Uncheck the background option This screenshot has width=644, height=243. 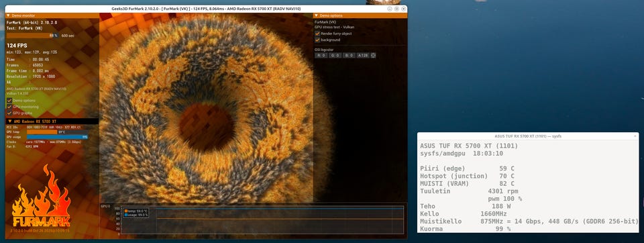317,40
